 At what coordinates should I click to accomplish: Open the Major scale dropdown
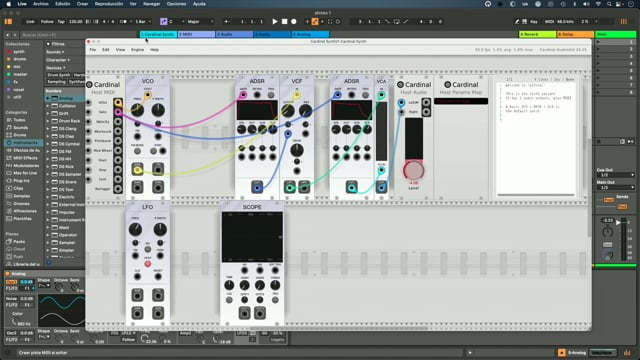click(x=200, y=21)
